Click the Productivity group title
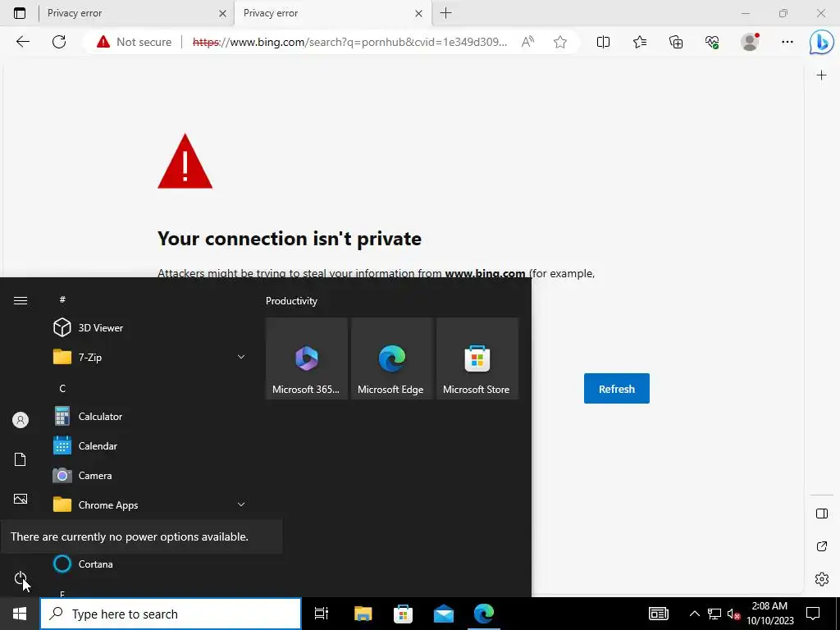840x630 pixels. pyautogui.click(x=291, y=301)
